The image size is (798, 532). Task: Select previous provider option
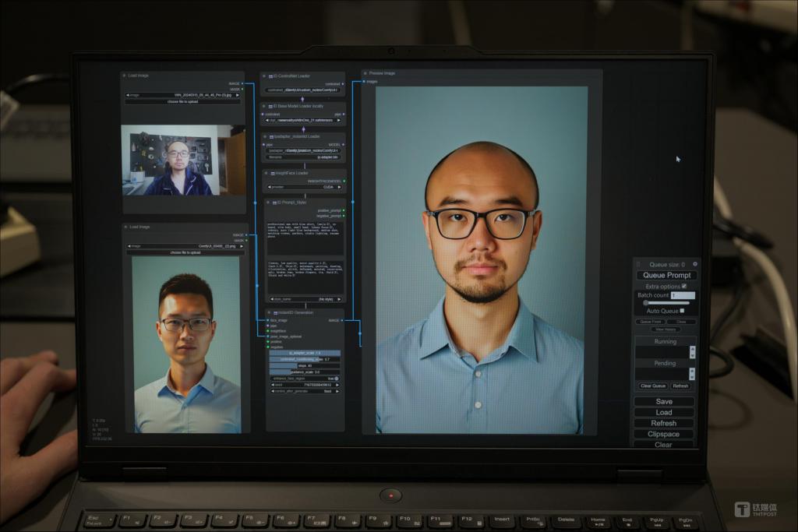tap(269, 187)
